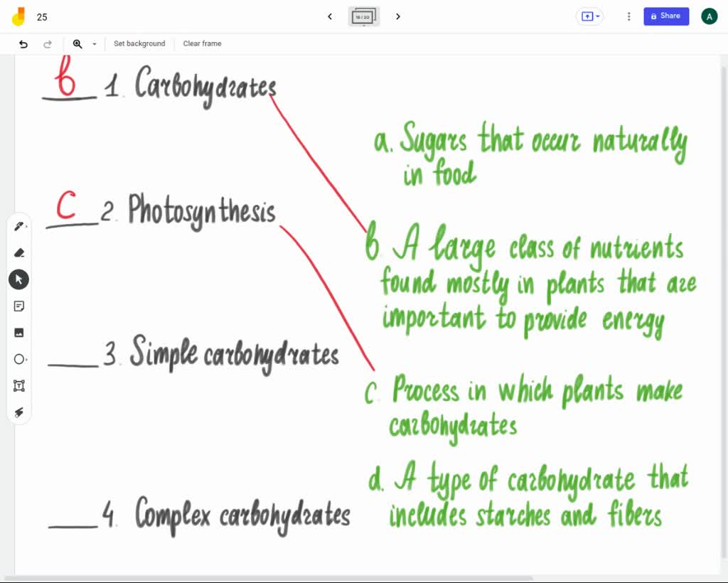Redo the last action
The height and width of the screenshot is (583, 728).
pyautogui.click(x=48, y=43)
